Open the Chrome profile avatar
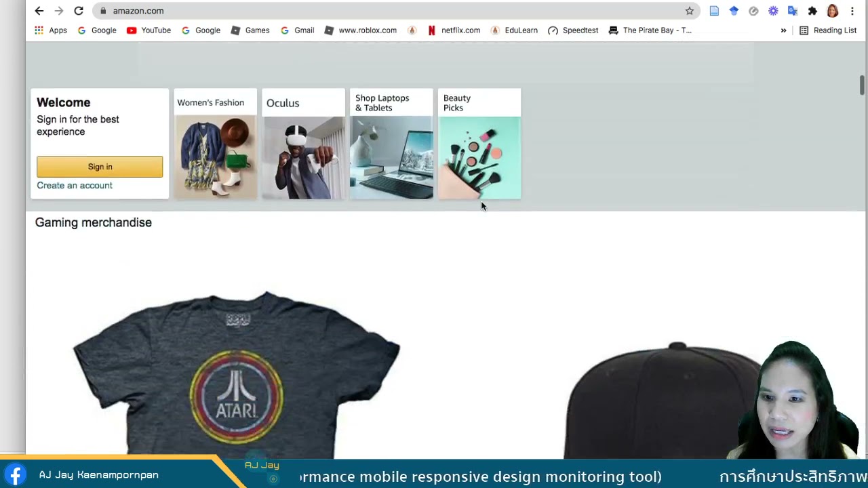Viewport: 868px width, 488px height. tap(833, 11)
